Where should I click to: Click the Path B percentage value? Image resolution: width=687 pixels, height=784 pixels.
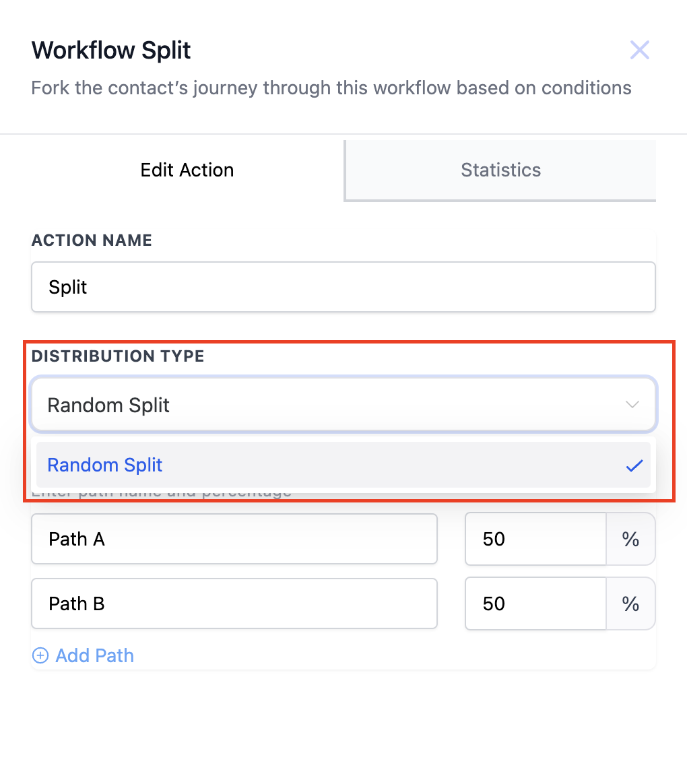(x=535, y=603)
